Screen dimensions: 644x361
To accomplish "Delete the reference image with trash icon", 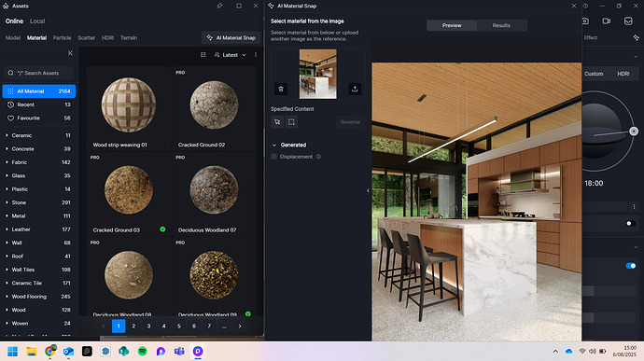I will 281,89.
